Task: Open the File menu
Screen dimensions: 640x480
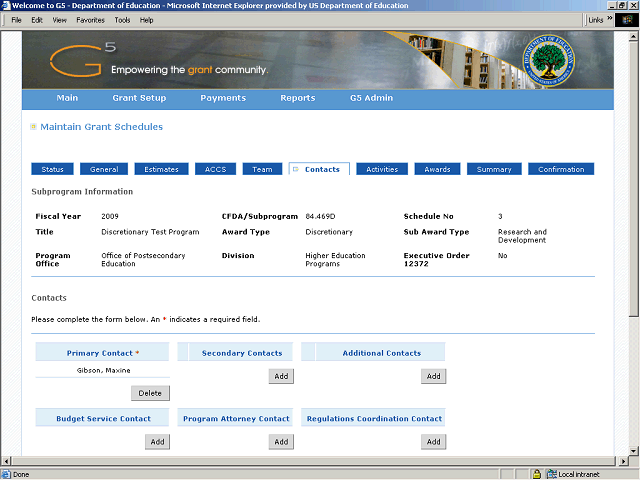Action: [x=16, y=20]
